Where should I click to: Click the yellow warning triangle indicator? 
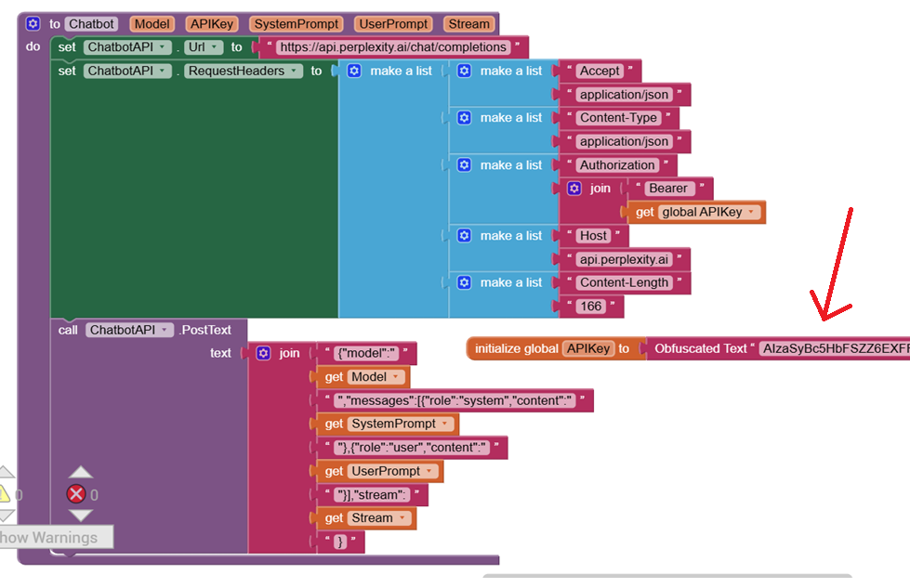[4, 494]
